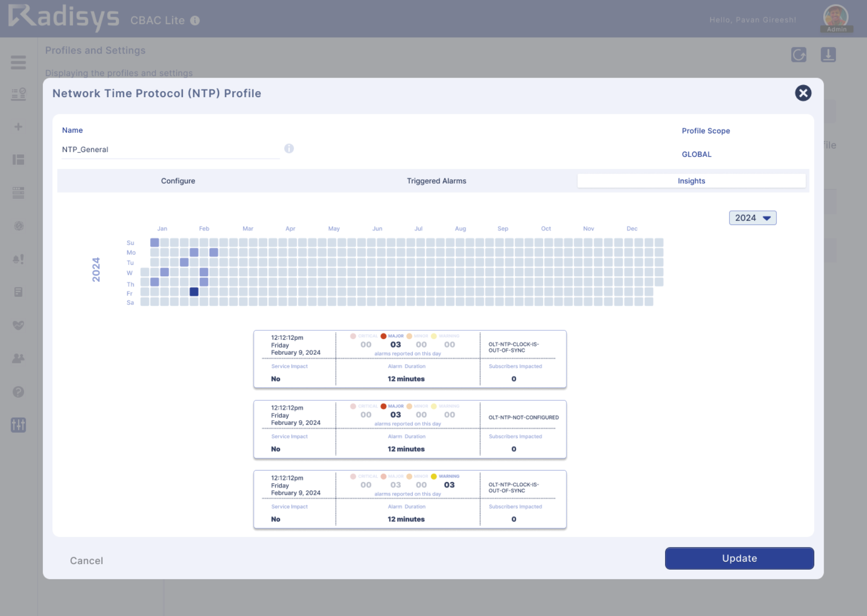Select the Insights tab

click(691, 181)
